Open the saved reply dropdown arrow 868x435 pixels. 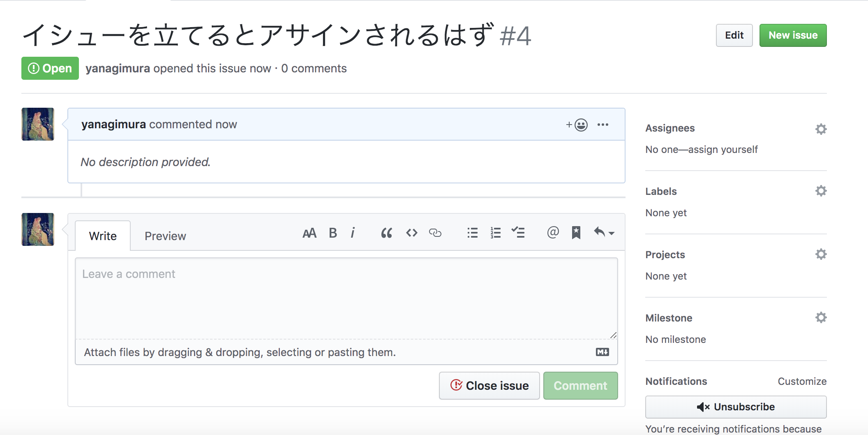tap(612, 233)
